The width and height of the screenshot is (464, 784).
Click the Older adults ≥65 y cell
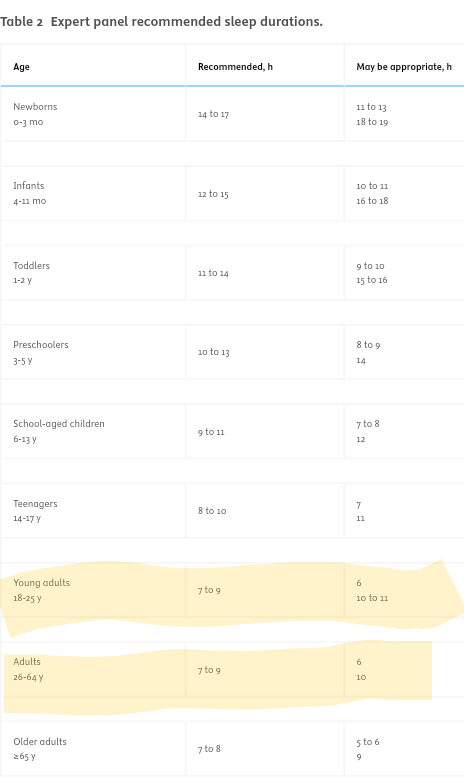click(93, 748)
